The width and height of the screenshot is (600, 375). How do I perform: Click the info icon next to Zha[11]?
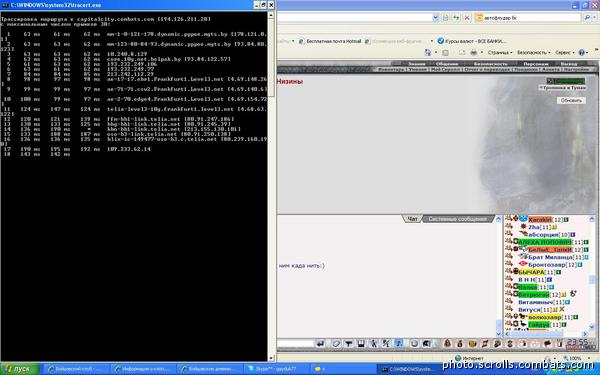click(553, 227)
